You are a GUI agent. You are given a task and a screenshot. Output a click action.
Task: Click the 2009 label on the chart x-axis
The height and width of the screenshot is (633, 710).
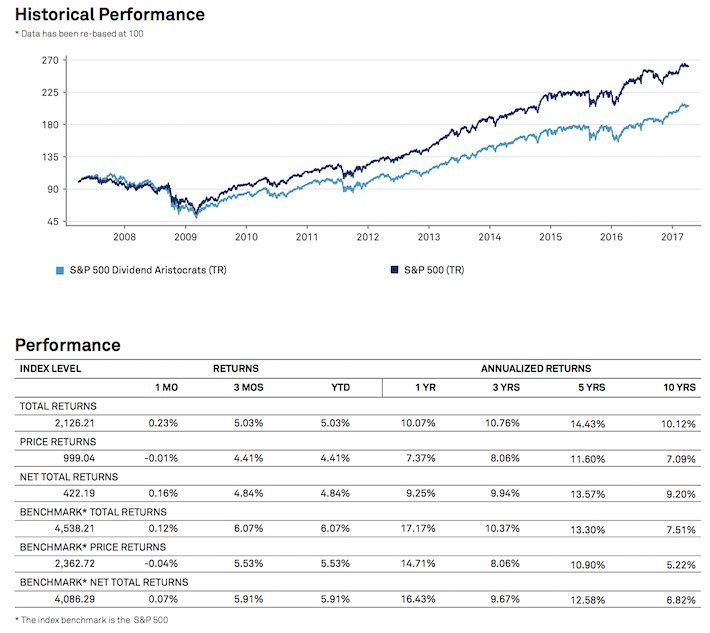[x=186, y=237]
